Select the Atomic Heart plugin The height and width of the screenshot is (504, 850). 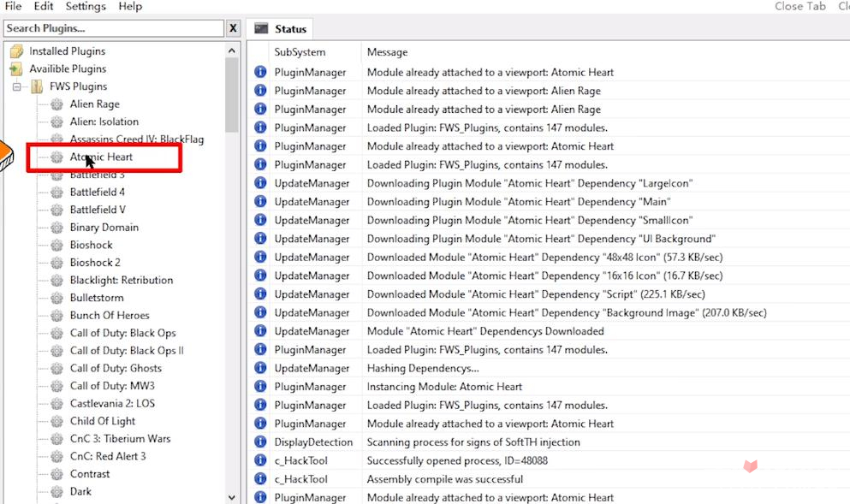click(x=101, y=157)
